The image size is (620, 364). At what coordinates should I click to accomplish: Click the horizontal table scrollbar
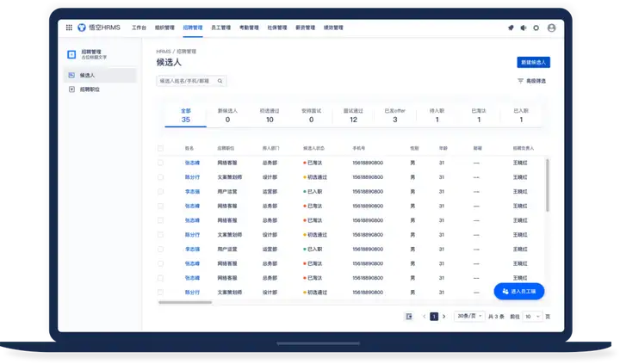coord(185,303)
